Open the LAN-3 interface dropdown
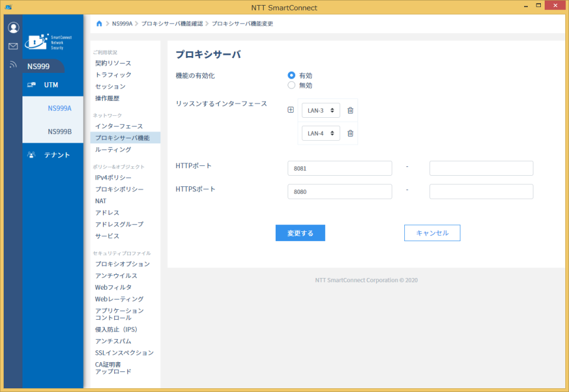This screenshot has width=569, height=392. pyautogui.click(x=321, y=110)
